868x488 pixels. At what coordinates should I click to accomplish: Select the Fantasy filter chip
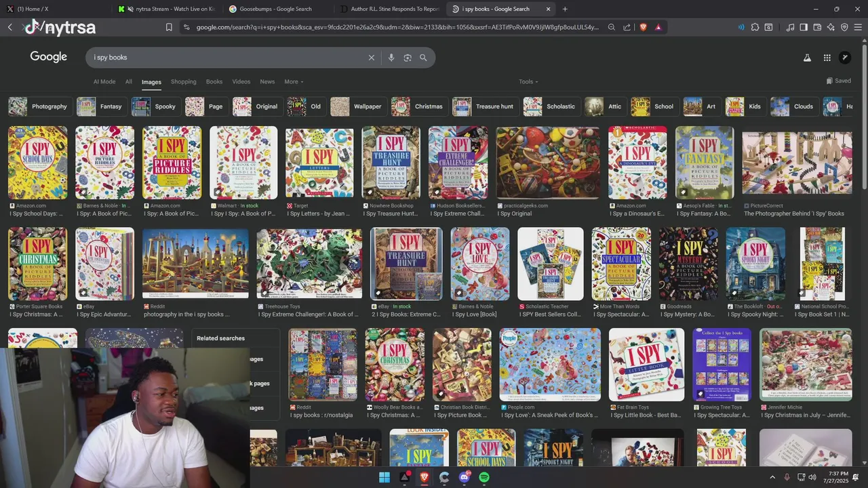(100, 106)
